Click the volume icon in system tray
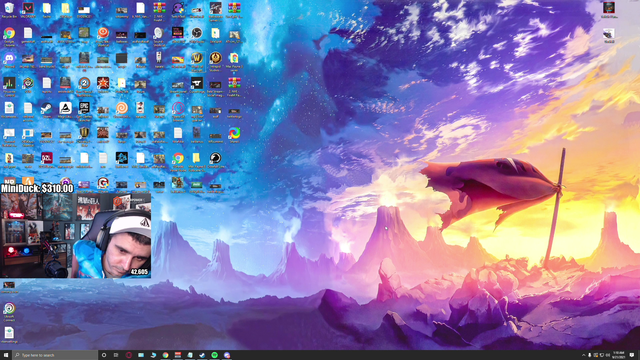The width and height of the screenshot is (640, 360). point(608,355)
